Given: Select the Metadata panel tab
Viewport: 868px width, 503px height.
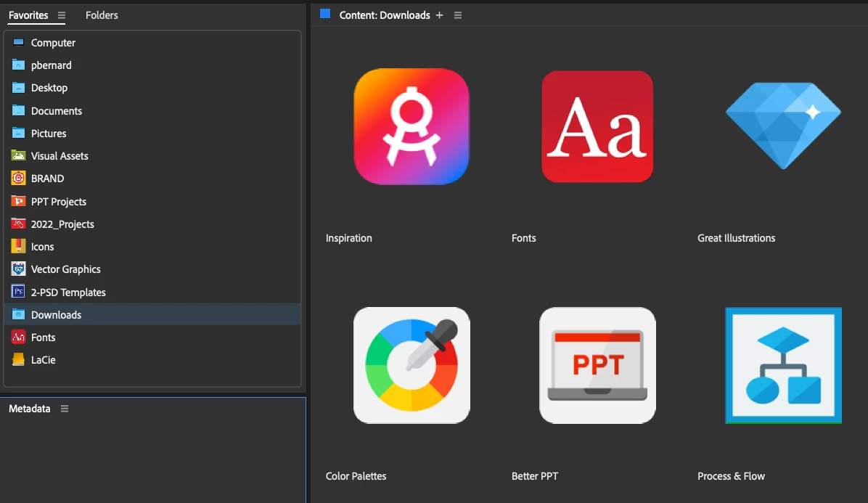Looking at the screenshot, I should click(29, 409).
